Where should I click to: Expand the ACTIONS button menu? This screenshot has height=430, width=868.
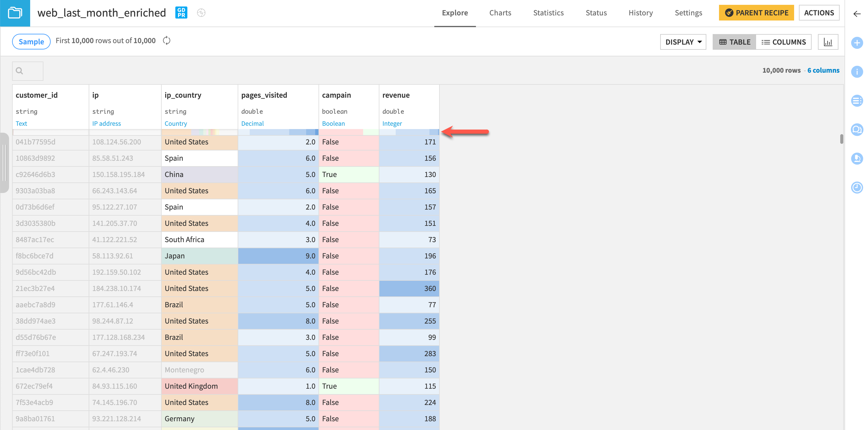point(821,12)
